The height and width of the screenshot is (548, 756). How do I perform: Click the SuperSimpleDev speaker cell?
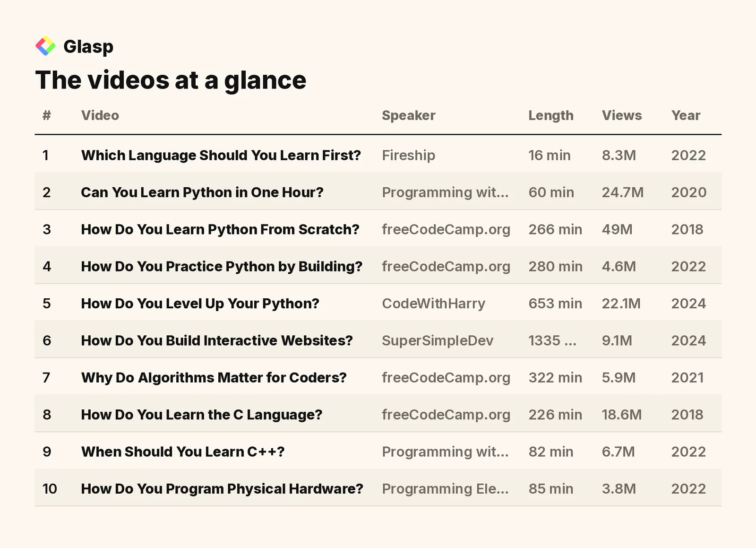(x=438, y=340)
